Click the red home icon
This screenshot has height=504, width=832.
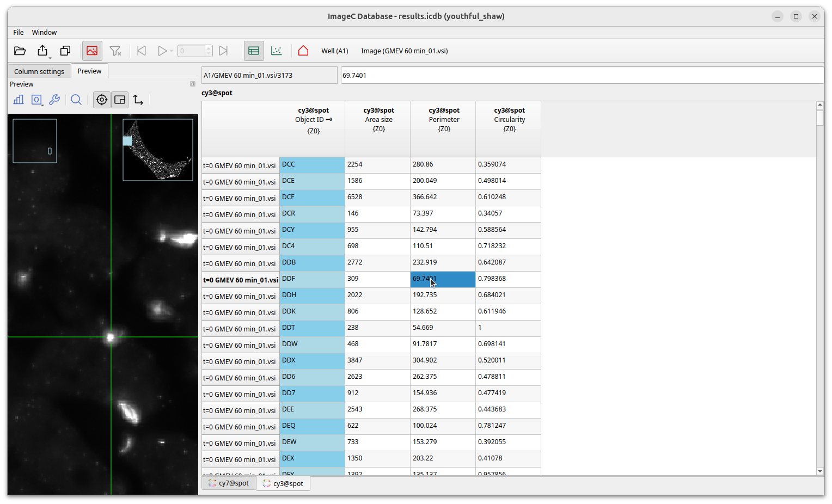[x=303, y=51]
